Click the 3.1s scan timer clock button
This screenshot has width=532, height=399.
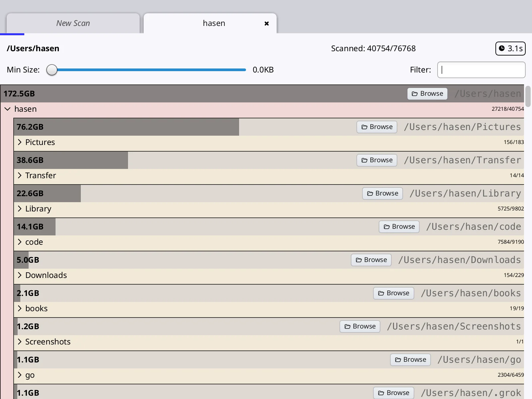pos(510,49)
